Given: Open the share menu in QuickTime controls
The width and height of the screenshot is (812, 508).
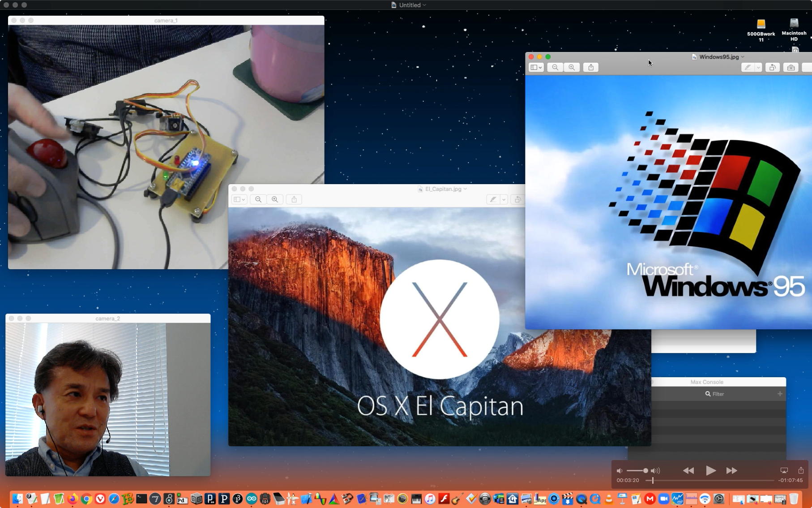Looking at the screenshot, I should click(801, 470).
